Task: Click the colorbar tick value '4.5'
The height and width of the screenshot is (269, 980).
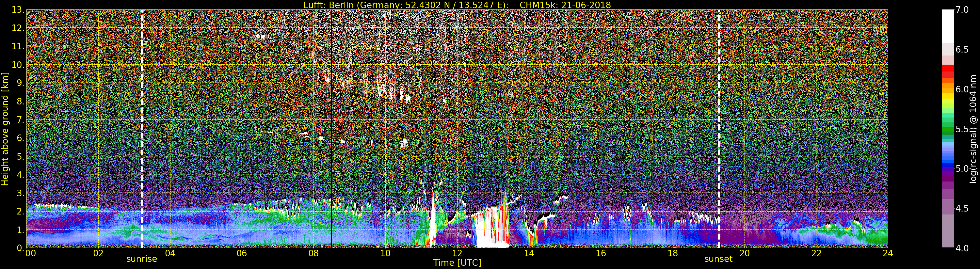Action: pyautogui.click(x=962, y=208)
